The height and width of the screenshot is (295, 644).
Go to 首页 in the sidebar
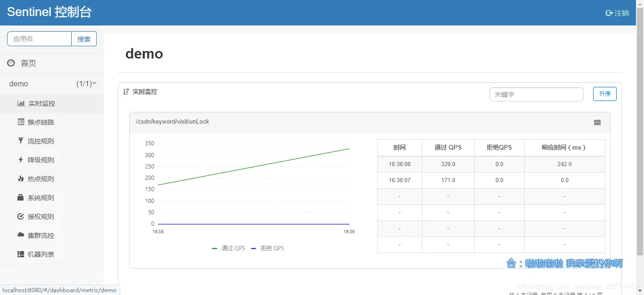[x=52, y=63]
